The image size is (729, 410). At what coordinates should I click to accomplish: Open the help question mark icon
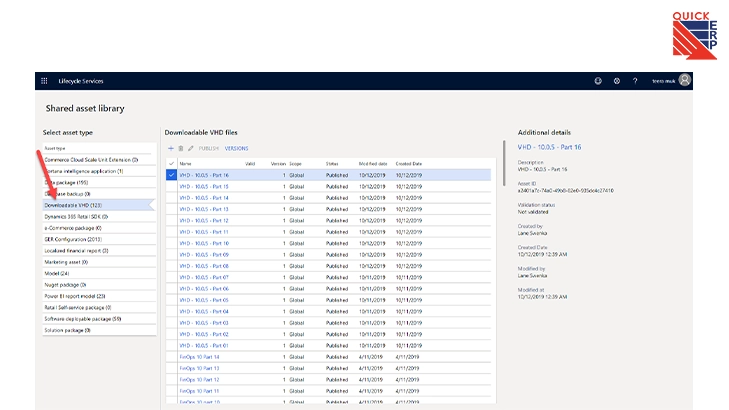coord(635,81)
